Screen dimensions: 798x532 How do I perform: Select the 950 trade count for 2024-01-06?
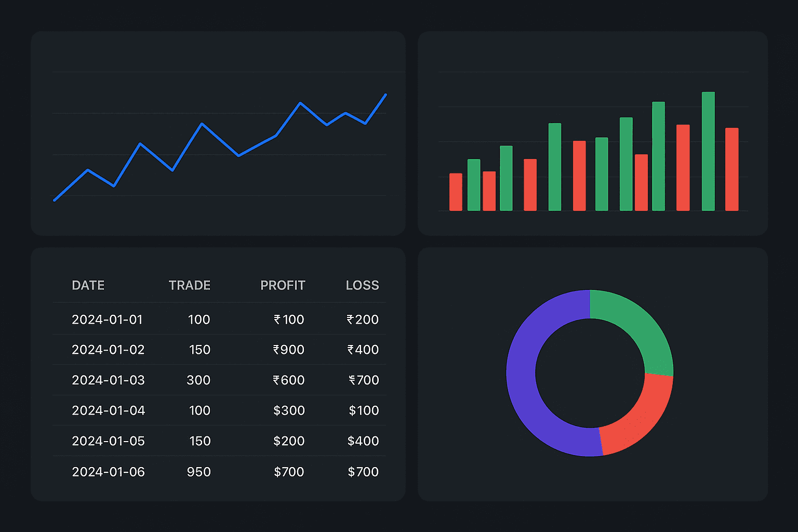(199, 472)
